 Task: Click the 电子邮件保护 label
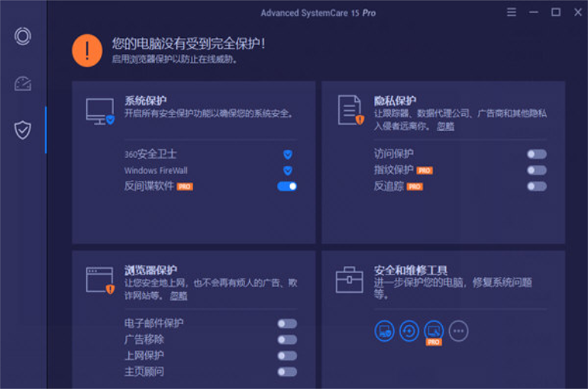click(154, 323)
